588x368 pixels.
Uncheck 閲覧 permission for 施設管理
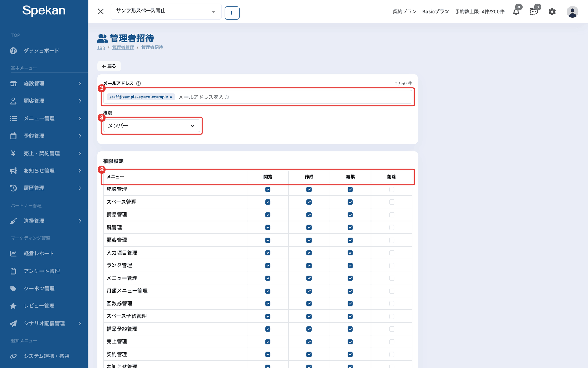pyautogui.click(x=268, y=190)
